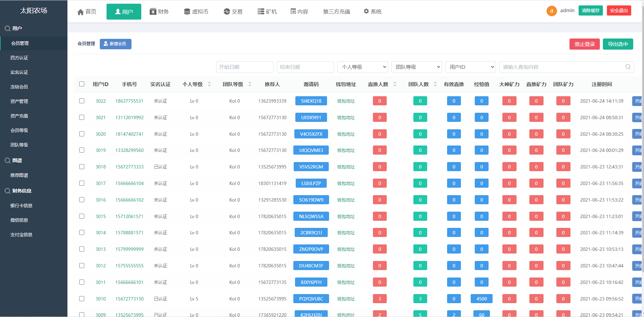
Task: Click the home icon in top navigation
Action: click(80, 12)
